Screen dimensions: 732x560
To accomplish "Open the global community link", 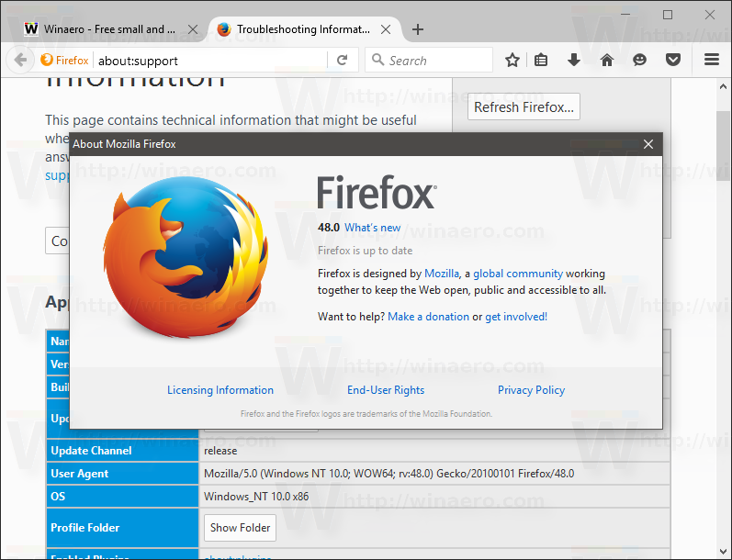I will click(x=518, y=274).
